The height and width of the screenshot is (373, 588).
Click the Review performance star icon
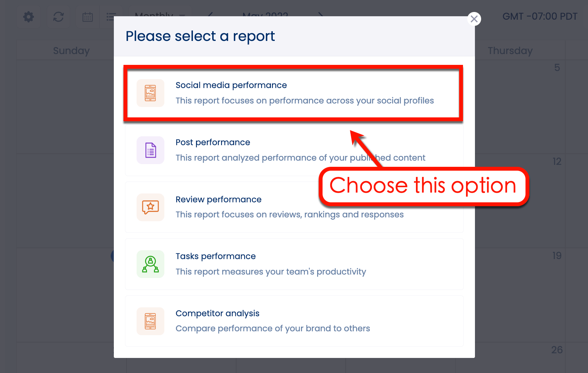coord(150,207)
